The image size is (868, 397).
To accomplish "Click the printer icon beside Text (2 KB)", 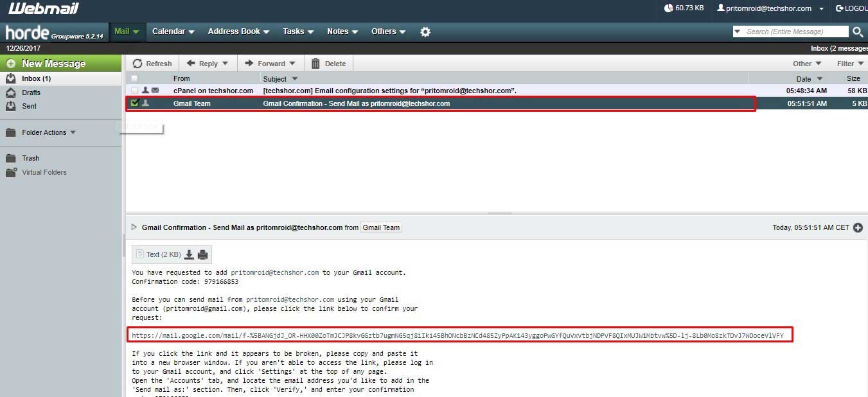I will [203, 254].
